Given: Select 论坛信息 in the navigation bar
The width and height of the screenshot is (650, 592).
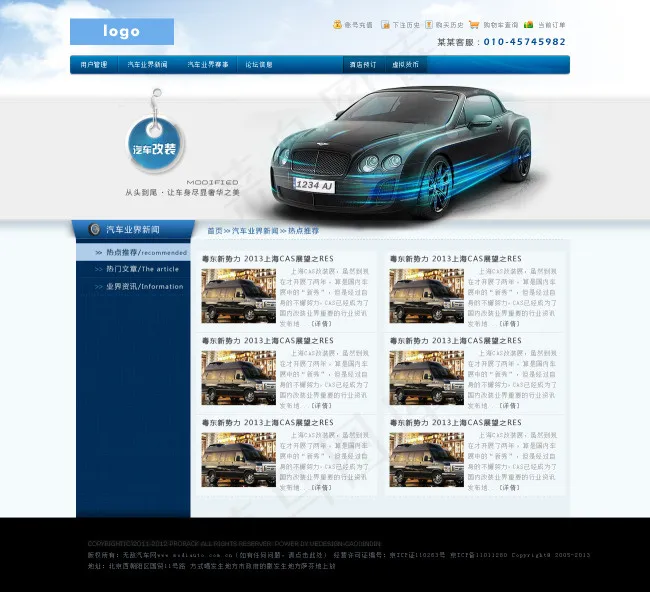Looking at the screenshot, I should (x=259, y=64).
